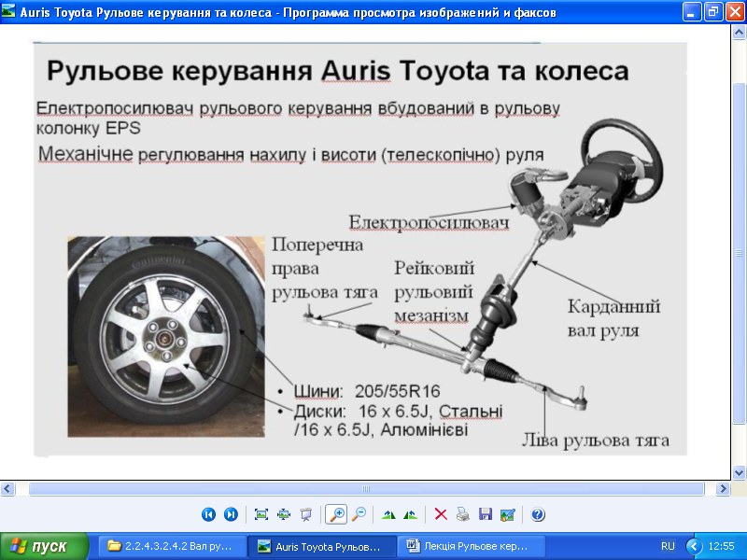Click the RU language indicator
This screenshot has width=747, height=560.
668,546
